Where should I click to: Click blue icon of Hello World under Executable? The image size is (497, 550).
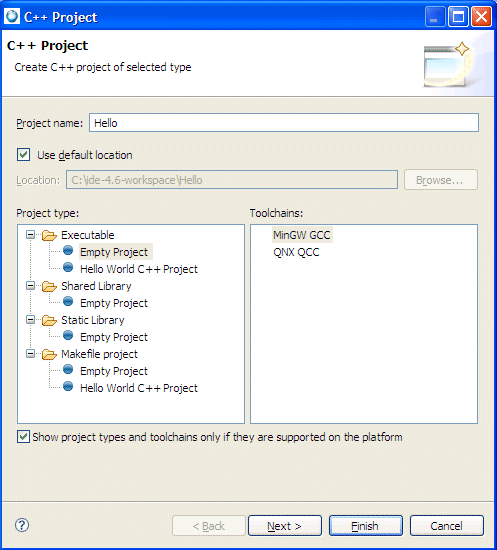click(x=68, y=268)
